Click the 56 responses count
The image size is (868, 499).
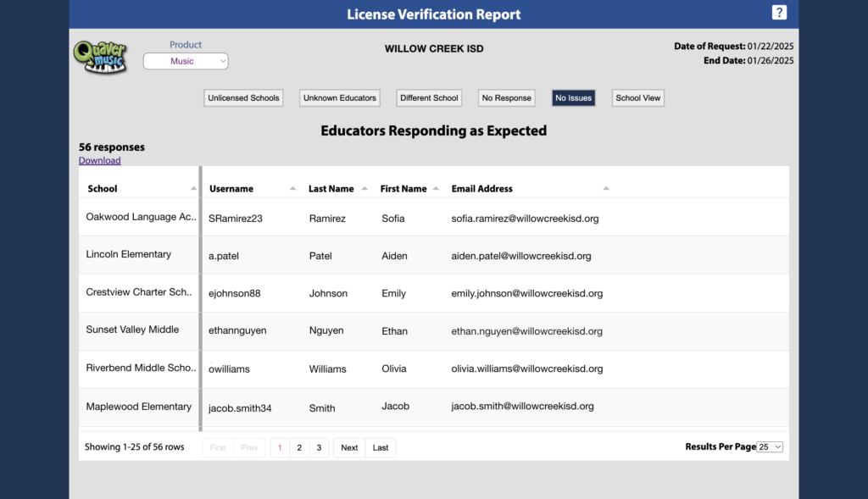(x=112, y=147)
